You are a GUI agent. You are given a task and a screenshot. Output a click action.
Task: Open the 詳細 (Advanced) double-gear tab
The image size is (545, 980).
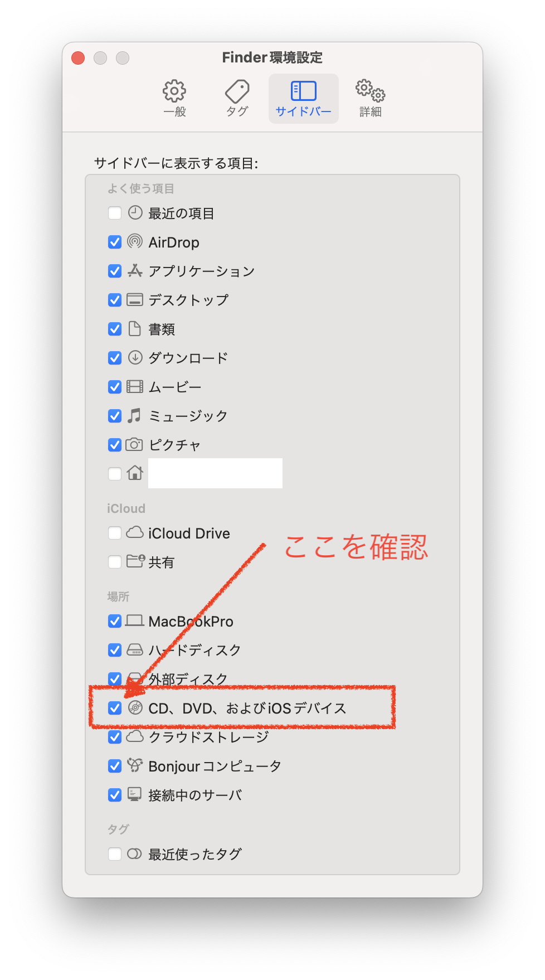(371, 98)
